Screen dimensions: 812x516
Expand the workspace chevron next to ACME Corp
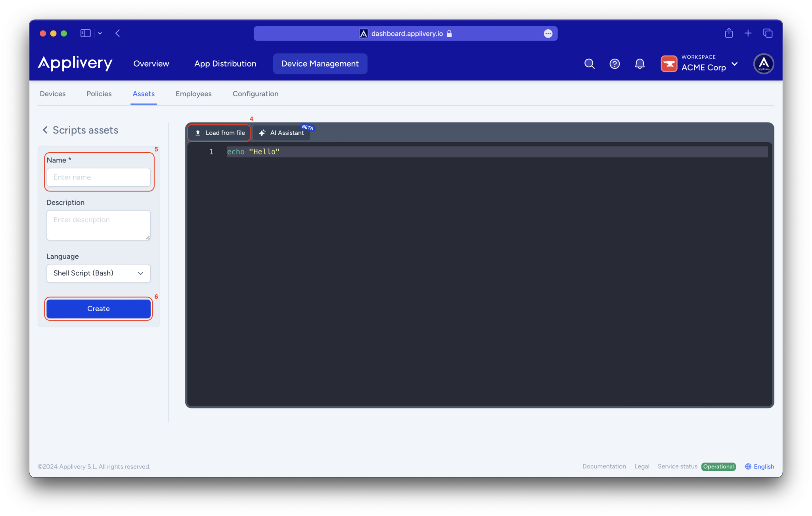click(735, 64)
